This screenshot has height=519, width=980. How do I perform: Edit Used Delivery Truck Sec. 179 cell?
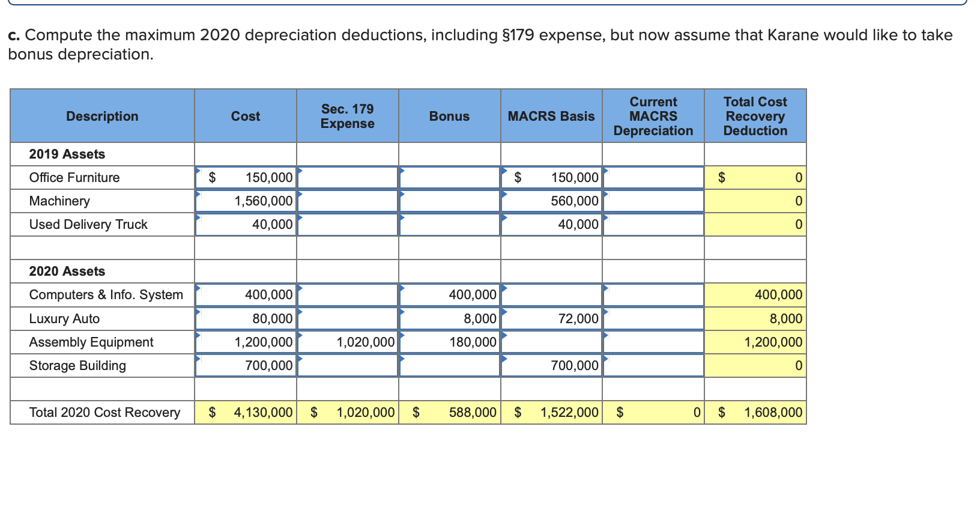pos(348,225)
